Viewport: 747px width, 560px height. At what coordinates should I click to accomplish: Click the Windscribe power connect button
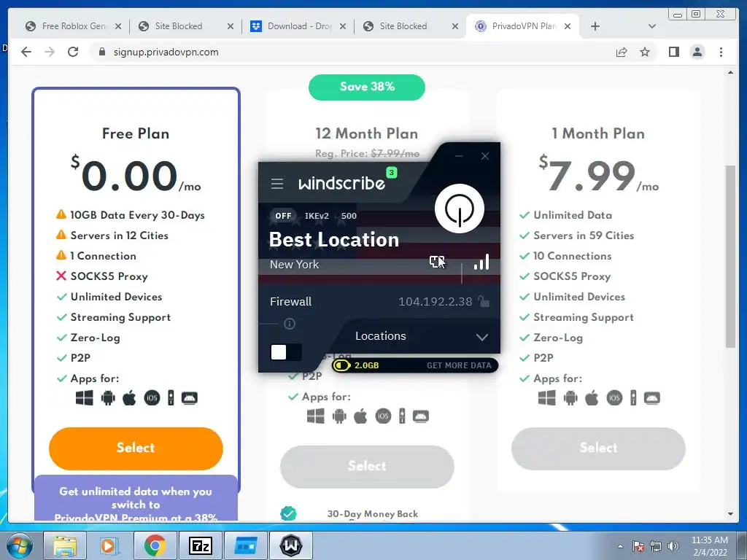pos(460,209)
